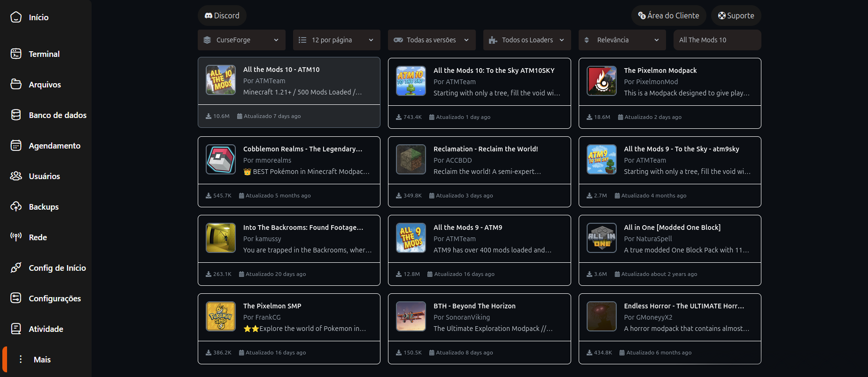Open the Config de Início rocket icon
This screenshot has width=868, height=377.
16,268
